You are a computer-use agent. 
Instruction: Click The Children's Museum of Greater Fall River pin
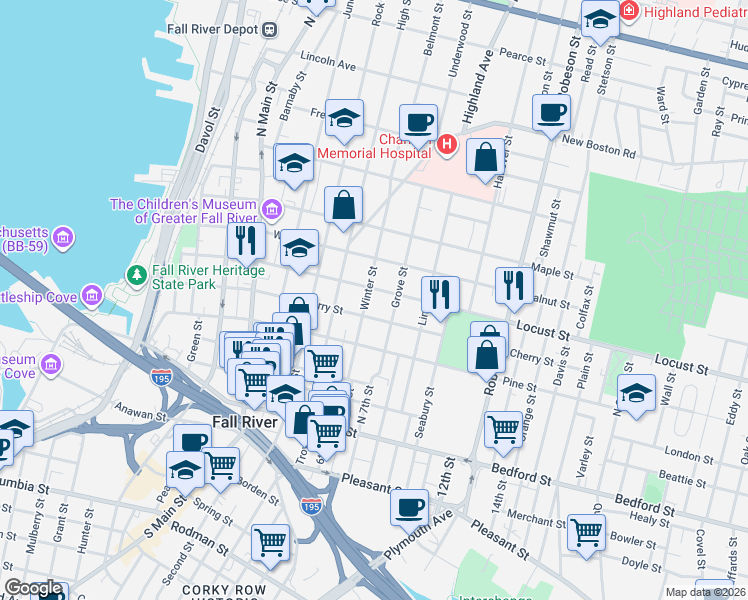coord(272,210)
